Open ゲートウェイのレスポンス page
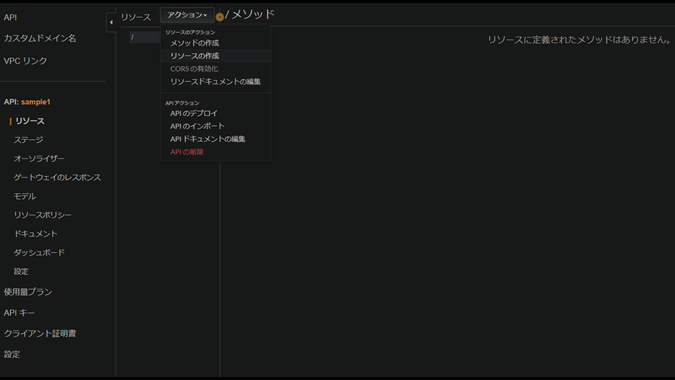This screenshot has width=675, height=380. point(57,177)
